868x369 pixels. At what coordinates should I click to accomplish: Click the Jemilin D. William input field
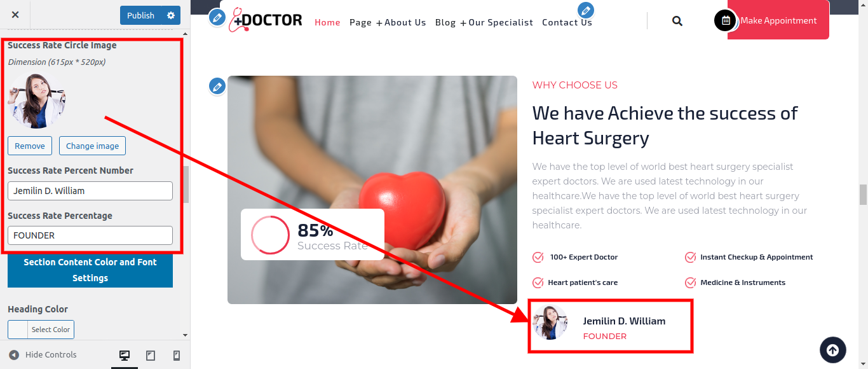[x=90, y=191]
